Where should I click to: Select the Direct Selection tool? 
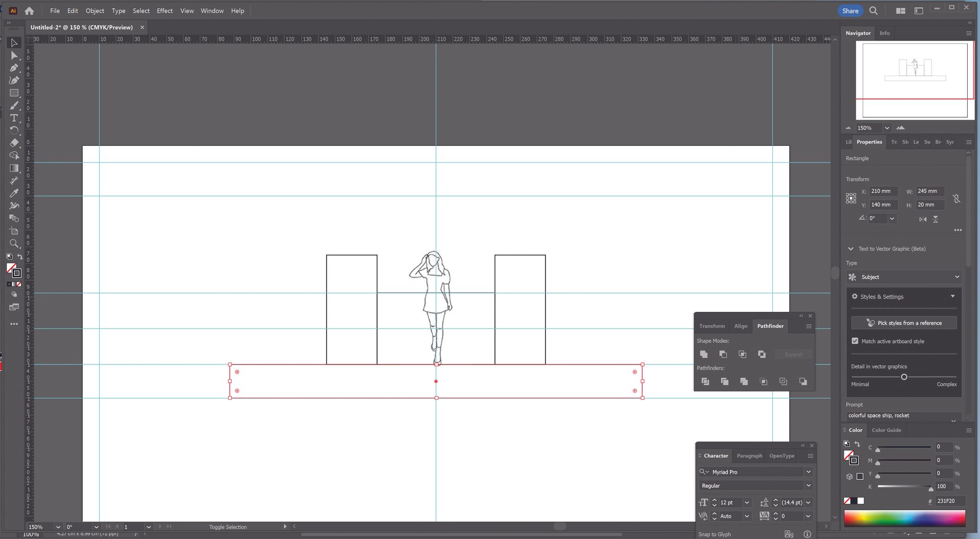pyautogui.click(x=14, y=56)
